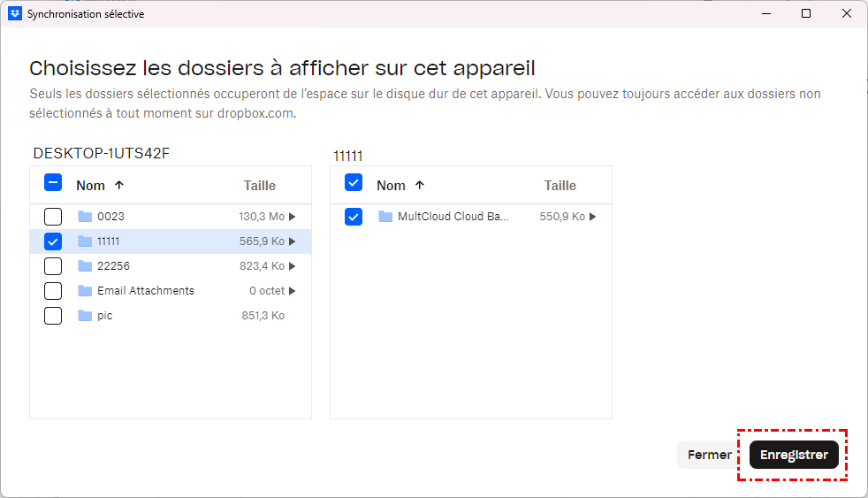Sort left list by Nom arrow
This screenshot has width=868, height=498.
tap(119, 186)
